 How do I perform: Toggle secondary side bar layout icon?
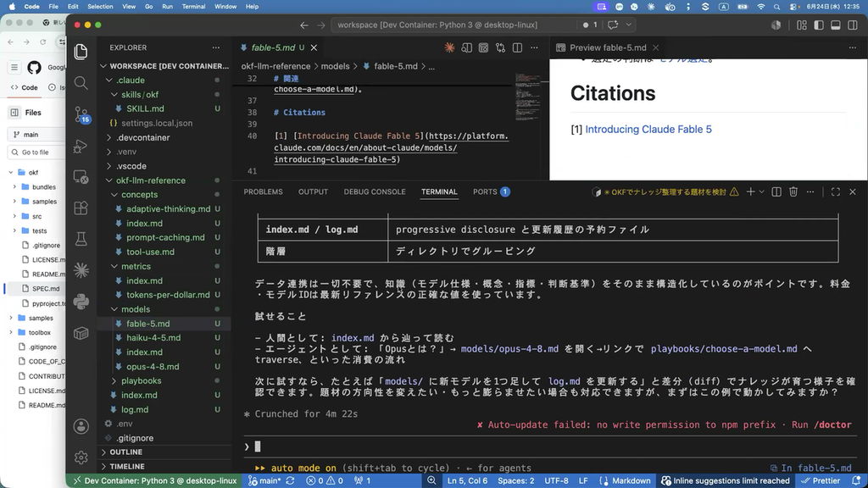click(853, 25)
